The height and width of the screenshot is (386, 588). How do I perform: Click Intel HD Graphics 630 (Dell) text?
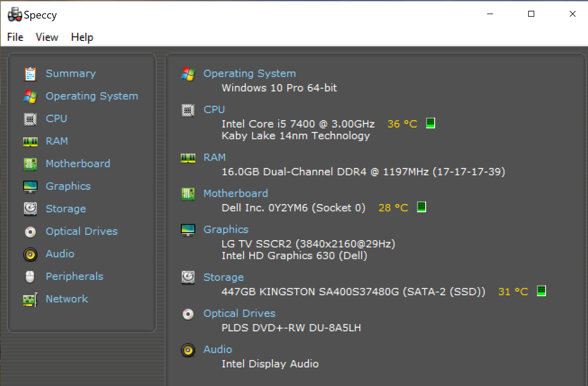(294, 256)
